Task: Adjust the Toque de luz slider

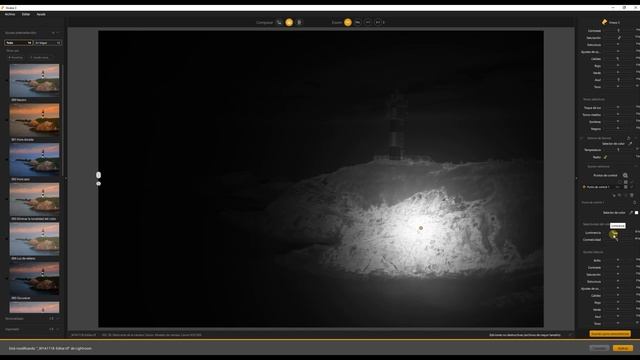Action: (618, 108)
